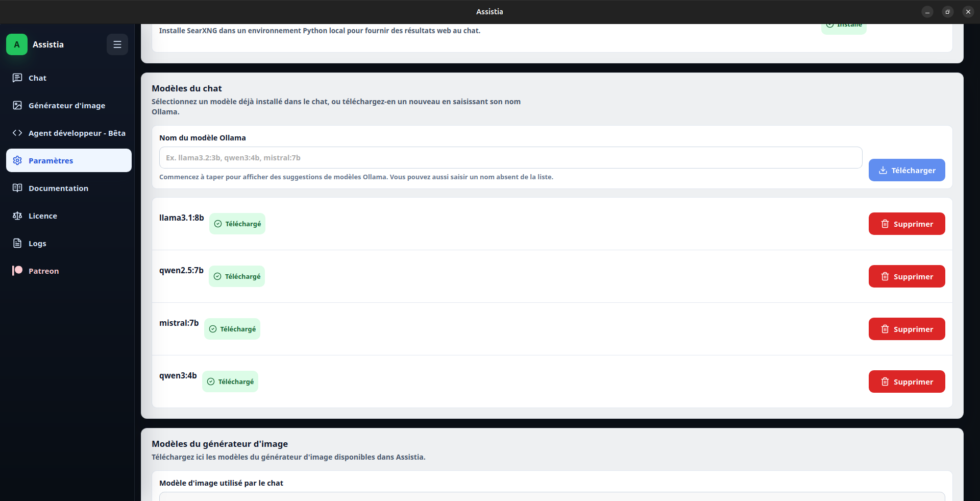980x501 pixels.
Task: Click the check icon in mistral:7b Téléchargé badge
Action: 213,329
